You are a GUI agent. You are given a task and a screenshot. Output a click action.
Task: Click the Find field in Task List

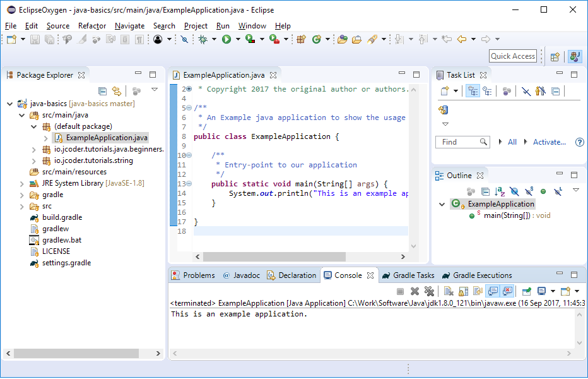462,142
